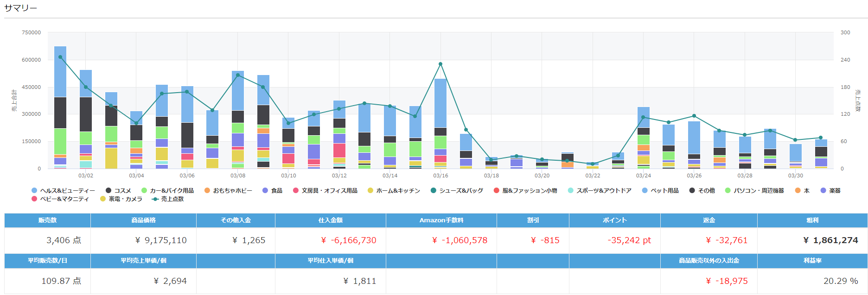This screenshot has height=295, width=868.
Task: Click the 家電・カメラ legend item
Action: [121, 199]
